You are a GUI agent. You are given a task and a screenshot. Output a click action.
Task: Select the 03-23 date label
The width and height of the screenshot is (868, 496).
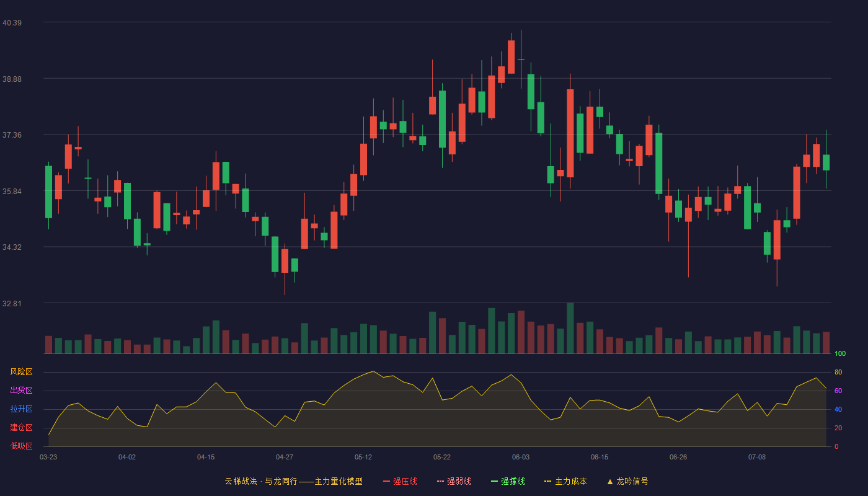pyautogui.click(x=48, y=457)
